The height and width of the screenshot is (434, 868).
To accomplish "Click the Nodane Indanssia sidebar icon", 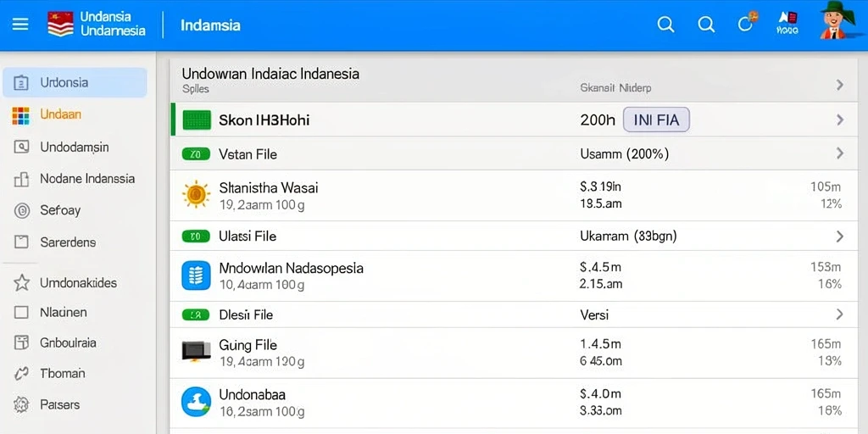I will tap(20, 180).
